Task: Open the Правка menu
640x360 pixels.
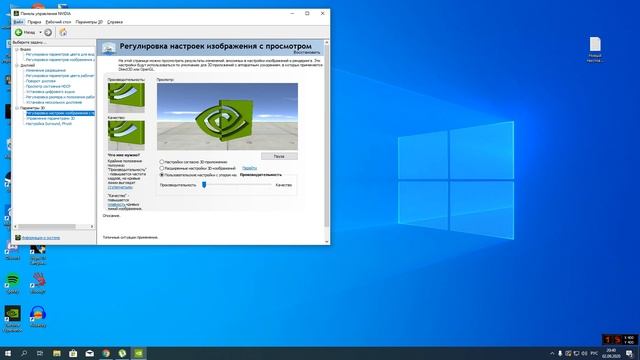Action: pos(34,22)
